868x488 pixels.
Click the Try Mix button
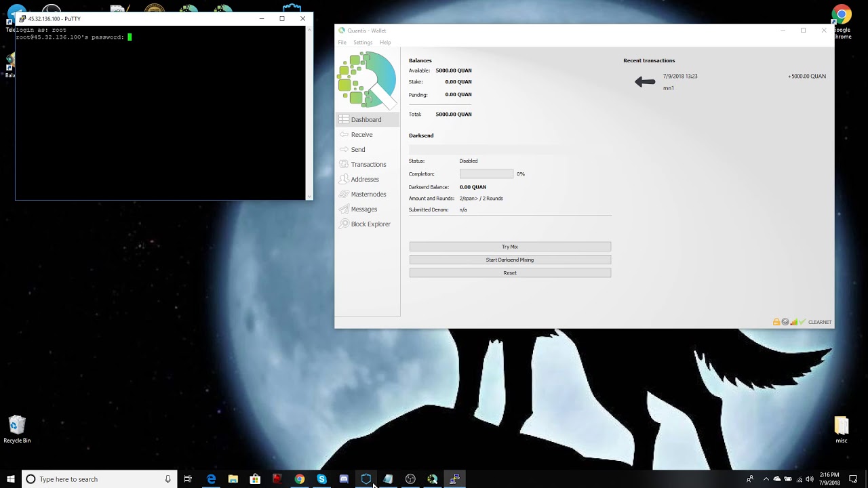510,247
